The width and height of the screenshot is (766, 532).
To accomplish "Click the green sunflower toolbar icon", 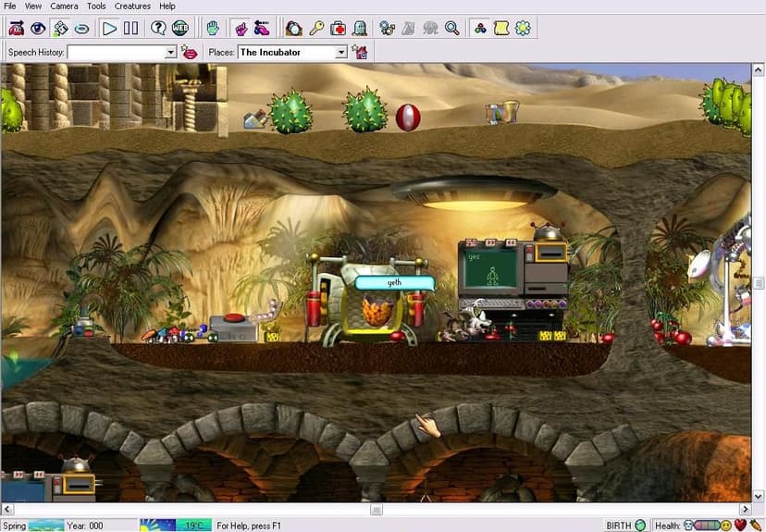I will (523, 29).
